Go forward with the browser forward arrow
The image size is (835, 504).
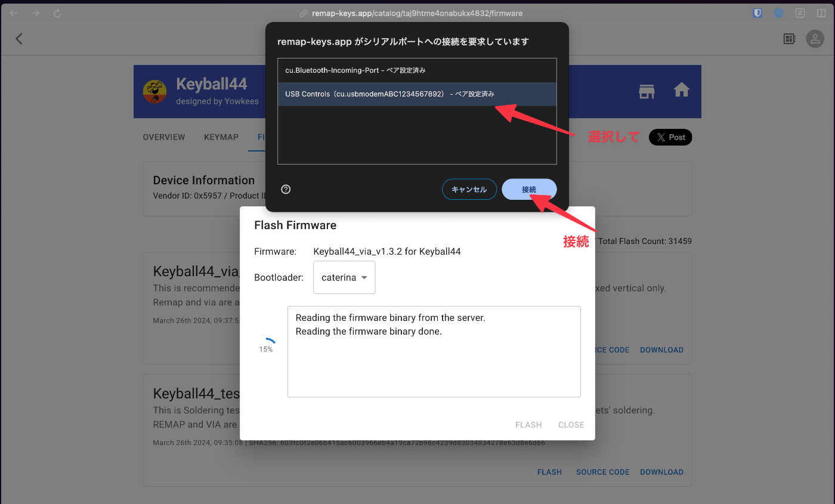click(x=35, y=13)
